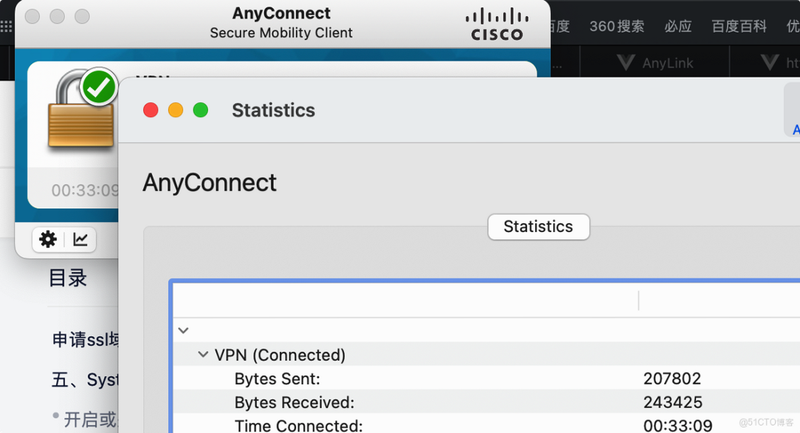Click the AnyLink tab logo icon
Viewport: 800px width, 433px height.
(626, 63)
